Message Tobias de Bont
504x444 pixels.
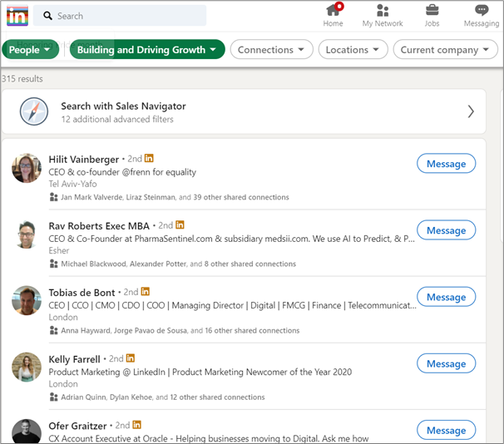point(446,297)
